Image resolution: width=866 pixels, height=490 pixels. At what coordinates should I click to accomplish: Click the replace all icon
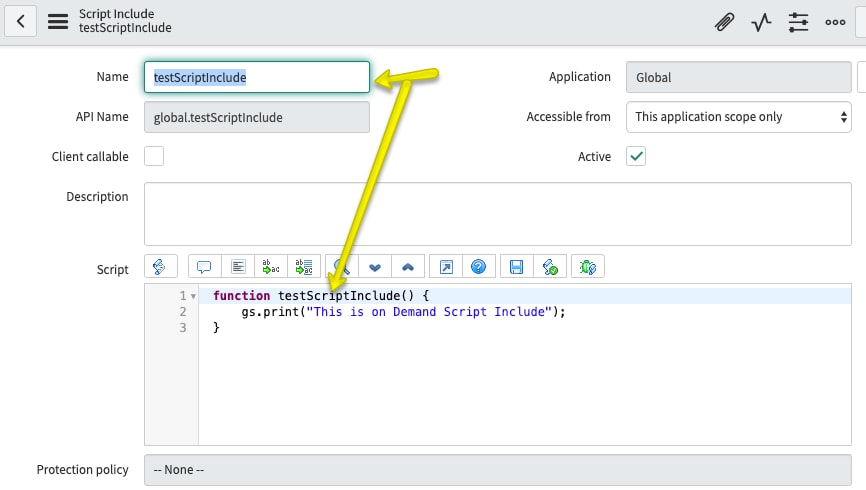point(304,267)
